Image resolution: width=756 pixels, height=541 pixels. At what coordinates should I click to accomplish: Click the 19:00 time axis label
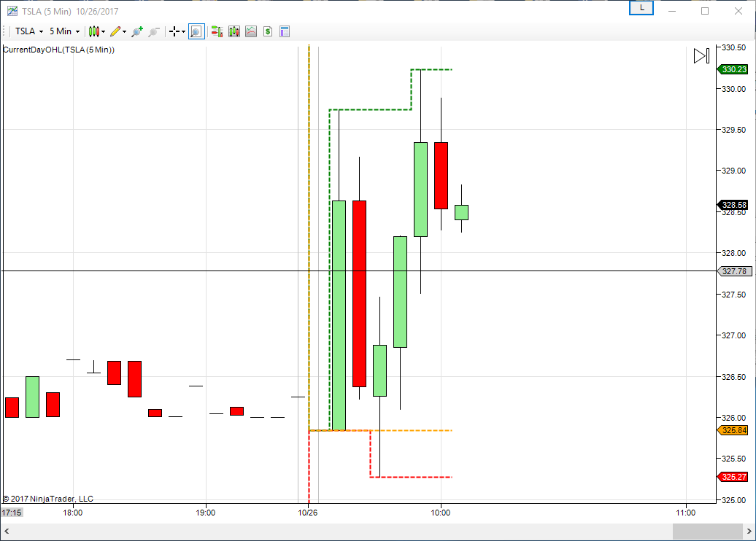click(206, 513)
